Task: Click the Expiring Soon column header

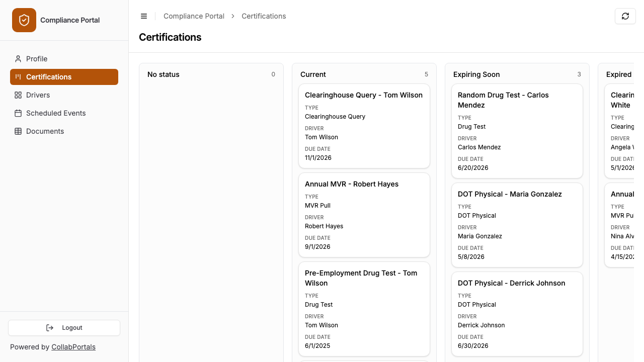Action: 476,74
